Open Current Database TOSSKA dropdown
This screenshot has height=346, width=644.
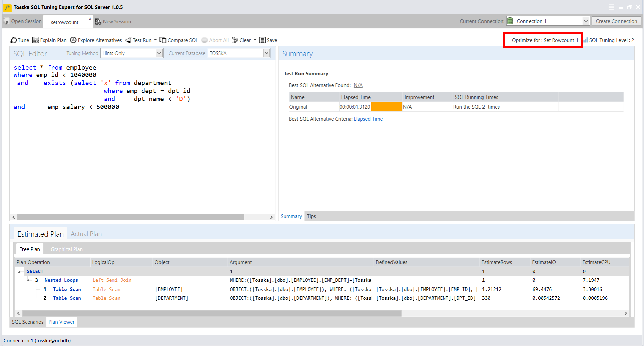267,53
